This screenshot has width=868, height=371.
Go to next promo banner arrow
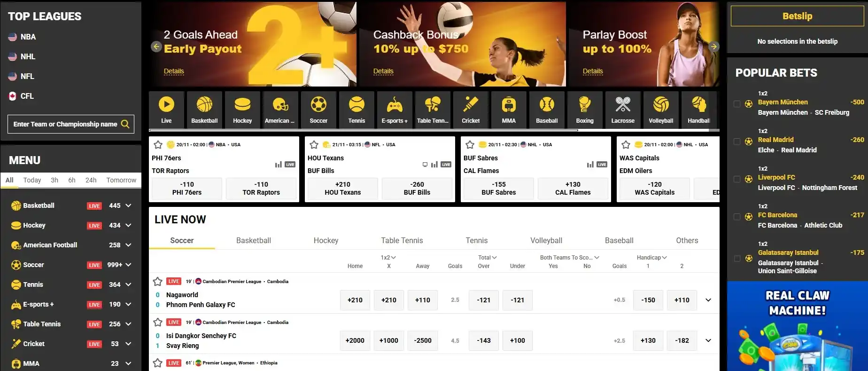(713, 47)
